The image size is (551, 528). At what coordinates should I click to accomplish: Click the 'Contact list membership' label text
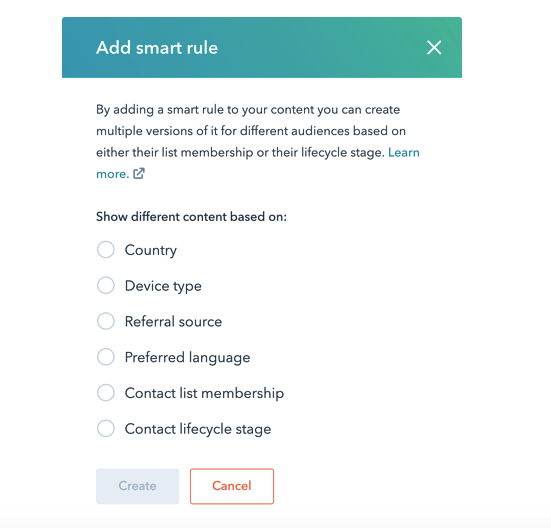(205, 393)
